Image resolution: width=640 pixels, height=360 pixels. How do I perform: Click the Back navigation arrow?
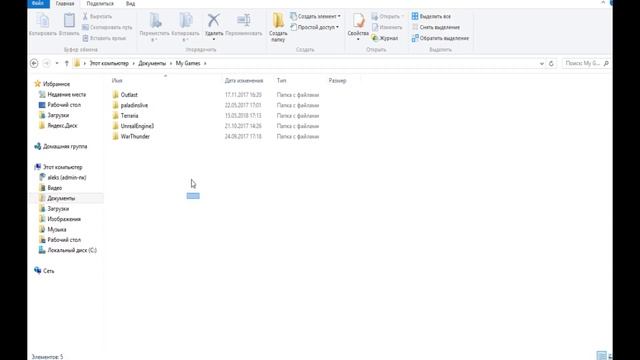pos(34,63)
